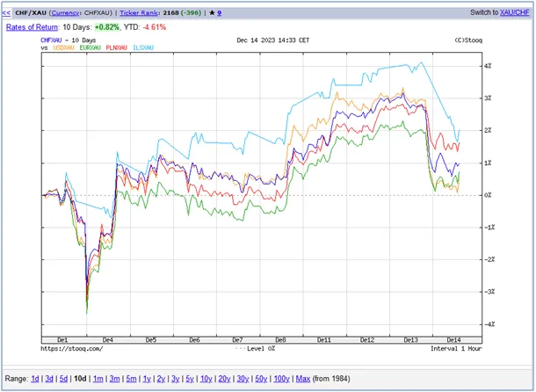536x392 pixels.
Task: Select the 5y range
Action: pyautogui.click(x=190, y=379)
